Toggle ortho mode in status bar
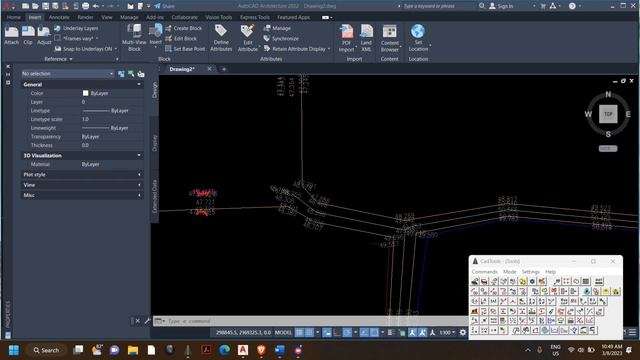The width and height of the screenshot is (640, 360). pyautogui.click(x=337, y=333)
